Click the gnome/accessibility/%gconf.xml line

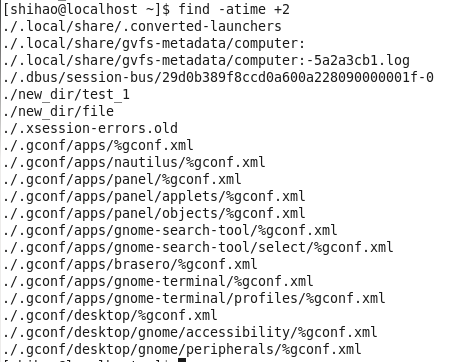click(x=190, y=332)
